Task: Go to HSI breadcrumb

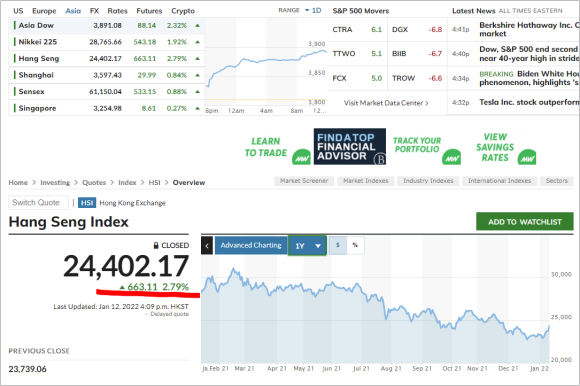Action: (x=154, y=182)
